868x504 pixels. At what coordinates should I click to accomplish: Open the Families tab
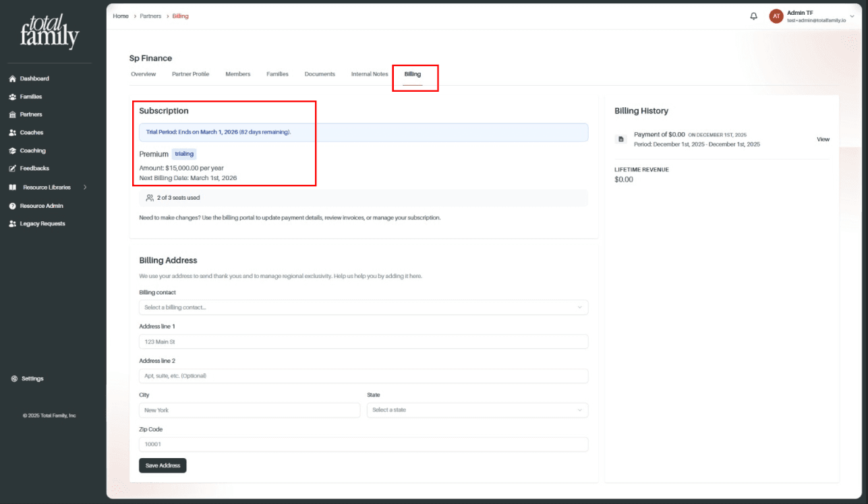tap(277, 74)
